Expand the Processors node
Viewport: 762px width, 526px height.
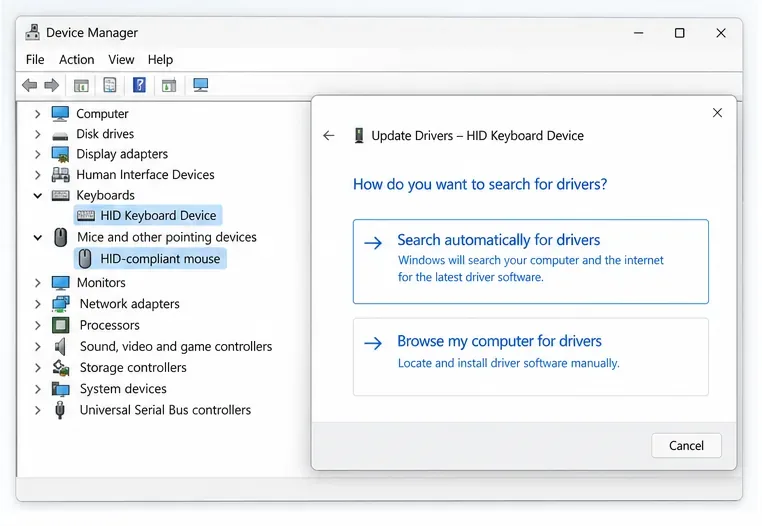(37, 325)
